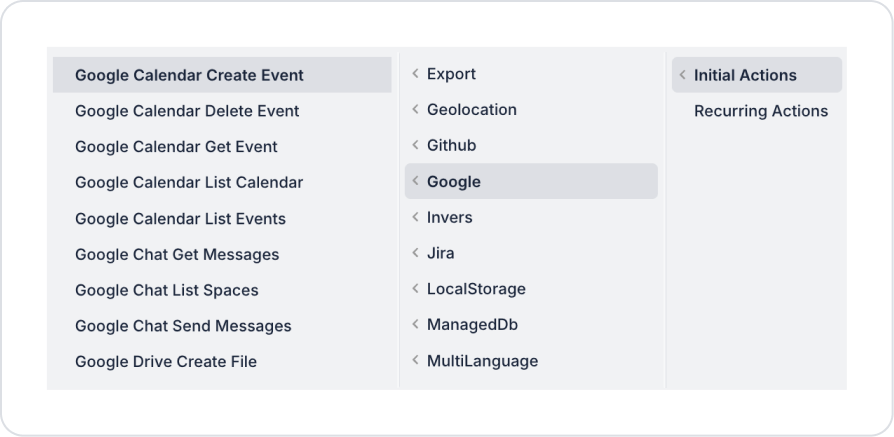894x437 pixels.
Task: Pick Google Calendar Get Event
Action: (x=222, y=147)
